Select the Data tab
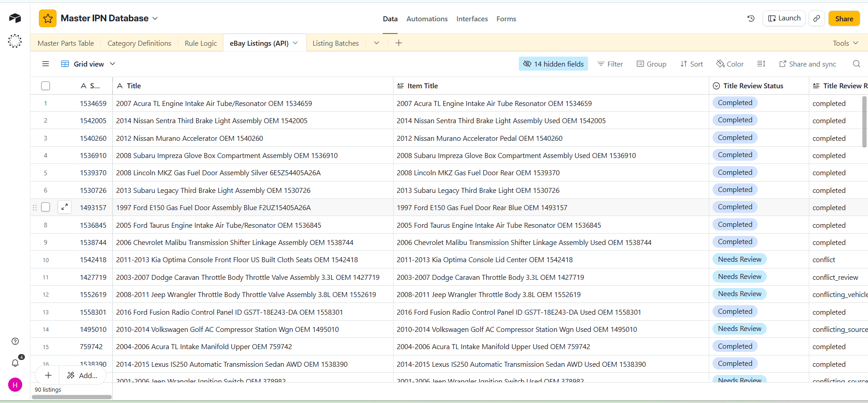Image resolution: width=868 pixels, height=403 pixels. [x=390, y=19]
